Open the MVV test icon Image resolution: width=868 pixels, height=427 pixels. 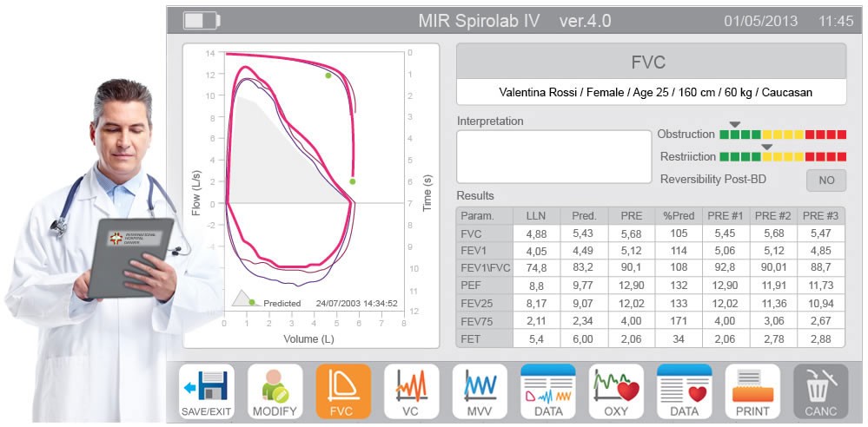coord(479,391)
